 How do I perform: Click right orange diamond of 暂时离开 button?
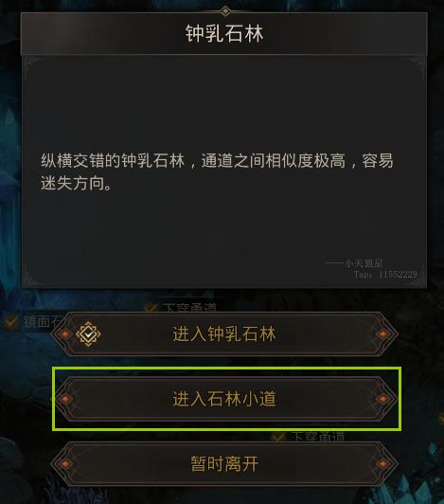(x=382, y=464)
